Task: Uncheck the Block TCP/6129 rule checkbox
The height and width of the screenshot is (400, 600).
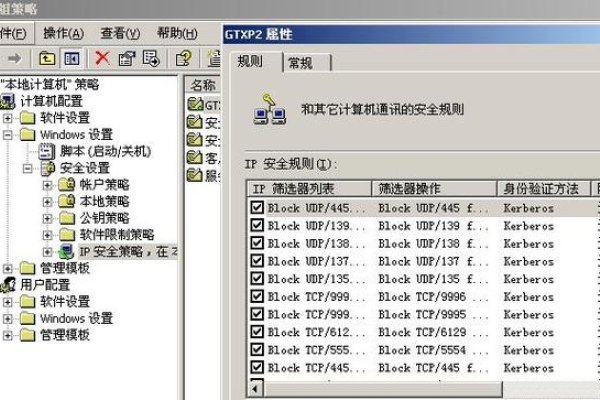Action: 257,331
